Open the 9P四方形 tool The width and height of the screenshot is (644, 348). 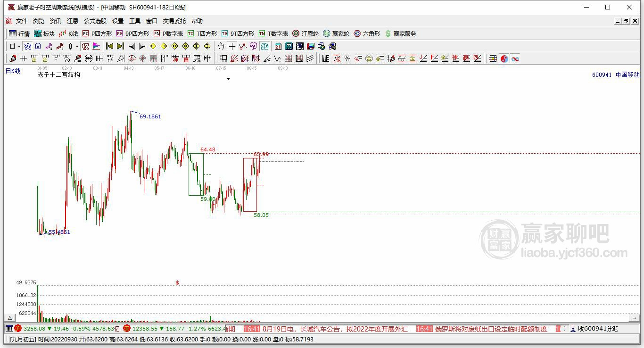pos(132,33)
